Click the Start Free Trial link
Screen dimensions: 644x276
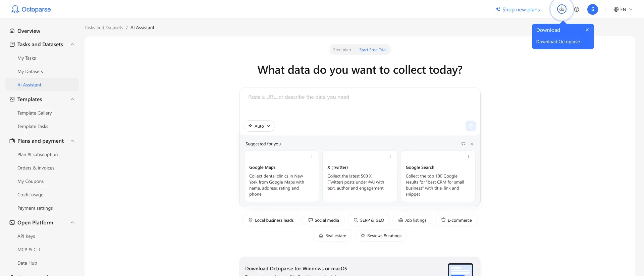tap(373, 50)
